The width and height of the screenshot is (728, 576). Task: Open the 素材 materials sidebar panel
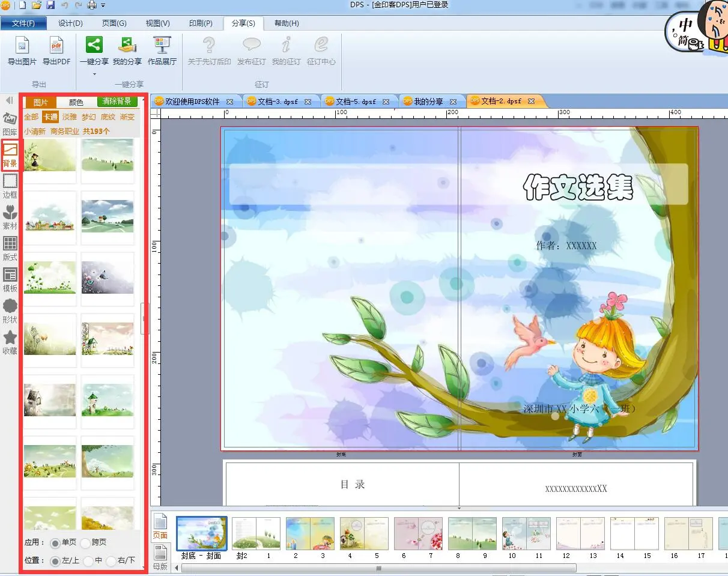[10, 212]
